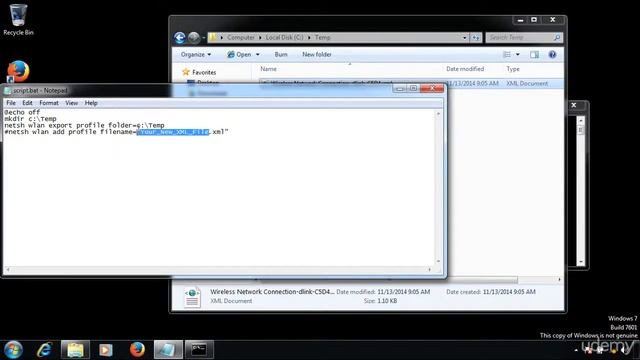Click the 'Wireless Network Connection-dlink' details pane name
Viewport: 640px width, 360px height.
(x=272, y=291)
